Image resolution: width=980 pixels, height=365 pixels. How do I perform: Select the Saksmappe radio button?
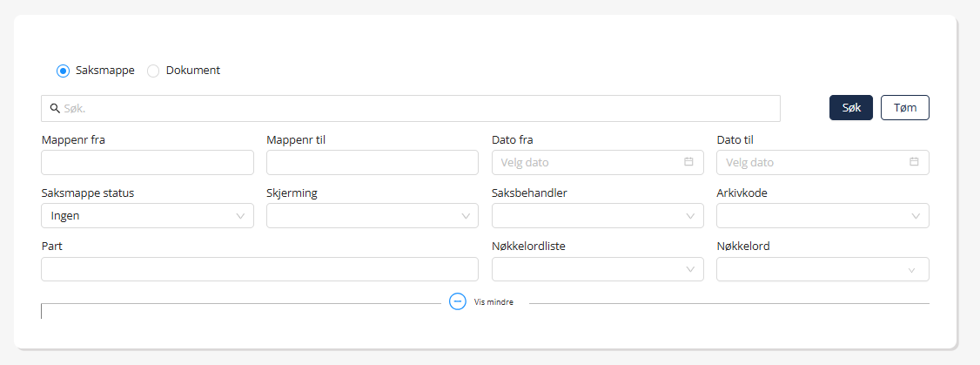[63, 71]
